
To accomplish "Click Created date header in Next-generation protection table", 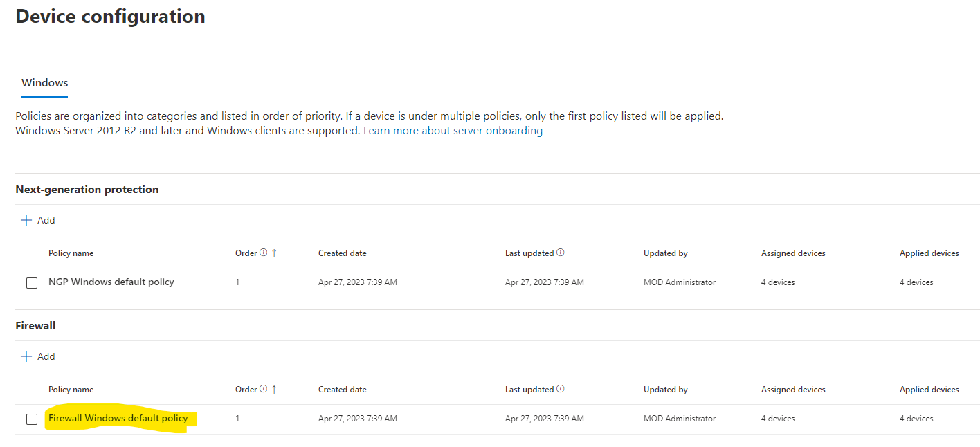I will tap(343, 253).
